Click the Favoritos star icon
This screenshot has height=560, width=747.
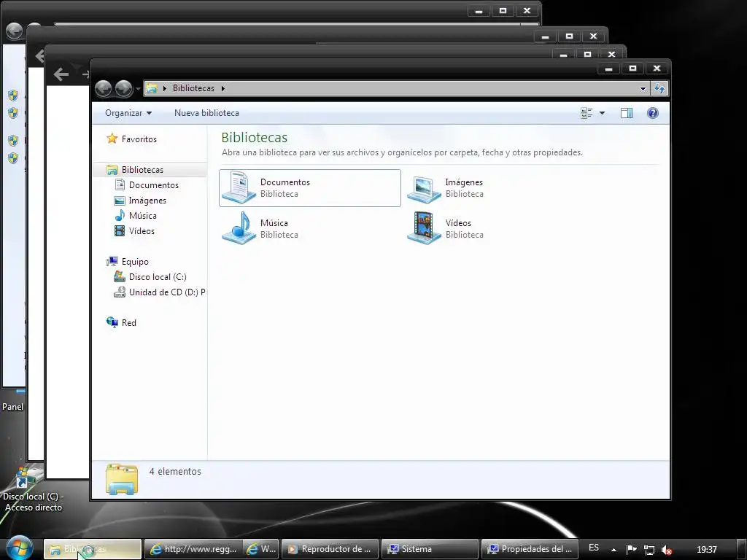(x=112, y=139)
